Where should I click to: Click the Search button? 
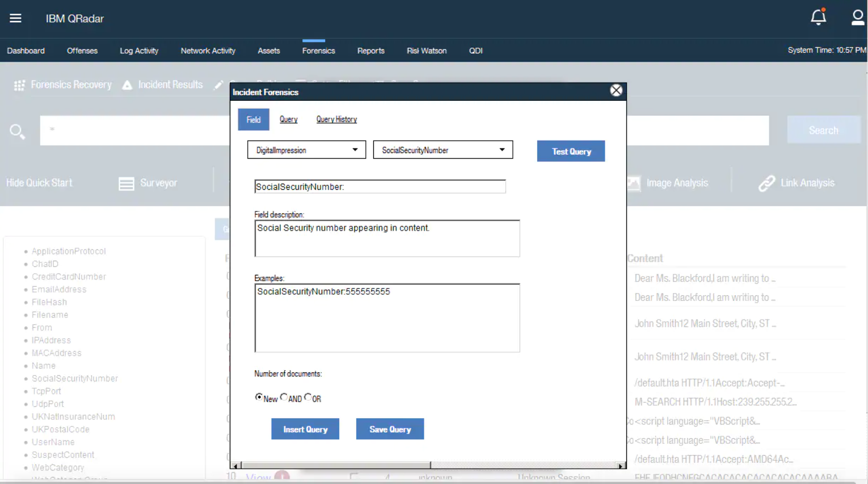823,130
